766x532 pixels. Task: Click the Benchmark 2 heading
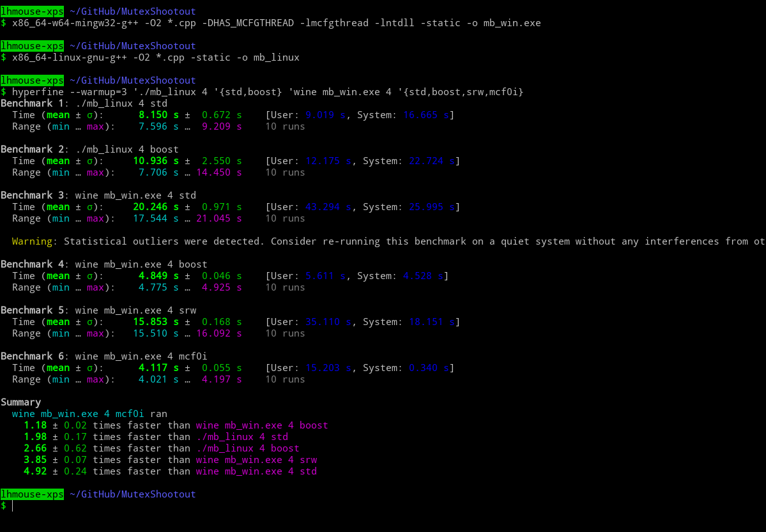pos(32,149)
